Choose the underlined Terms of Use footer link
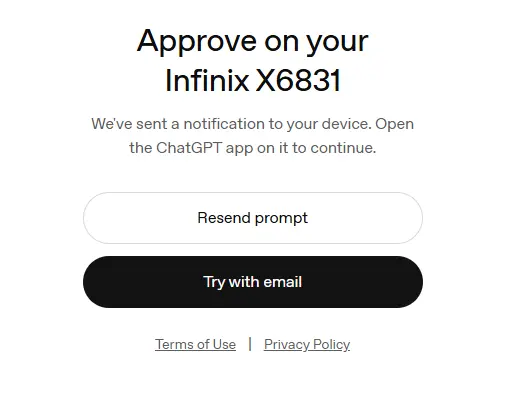This screenshot has width=529, height=400. click(195, 344)
